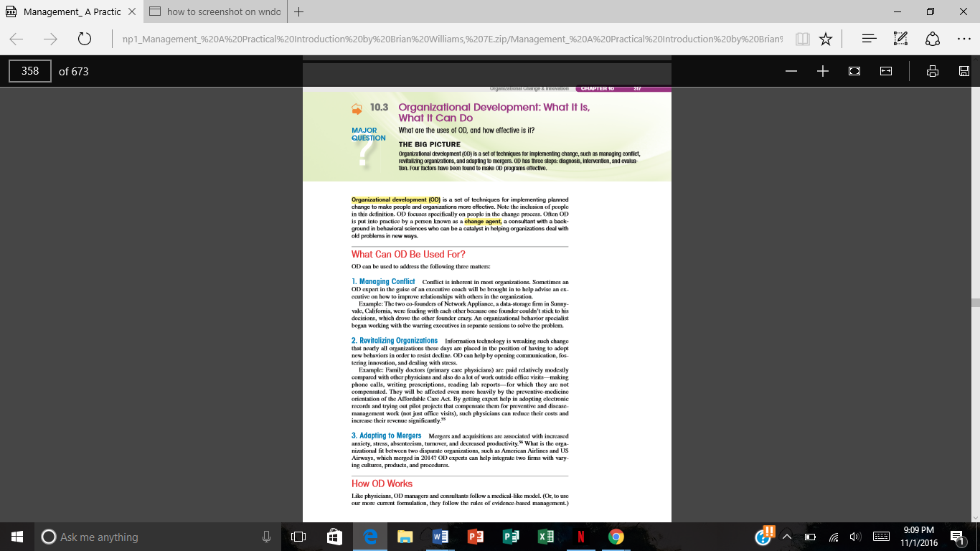The width and height of the screenshot is (980, 551).
Task: Refresh the current PDF page
Action: point(84,39)
